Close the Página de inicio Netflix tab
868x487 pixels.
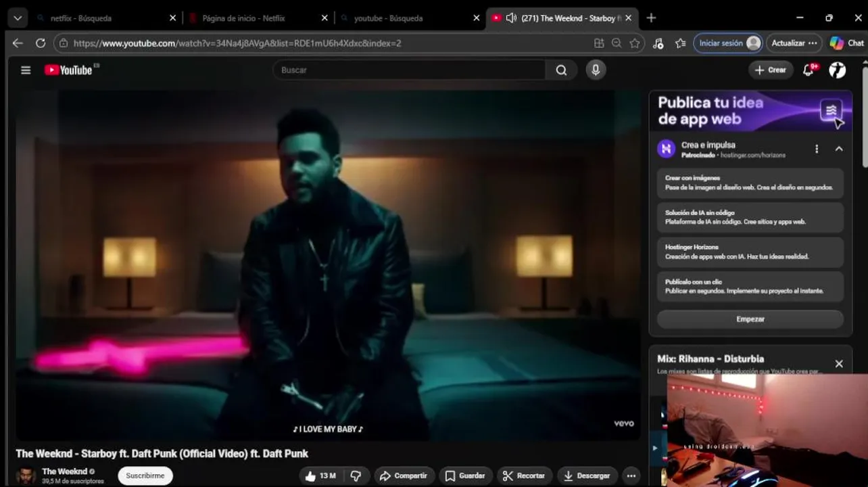point(324,18)
